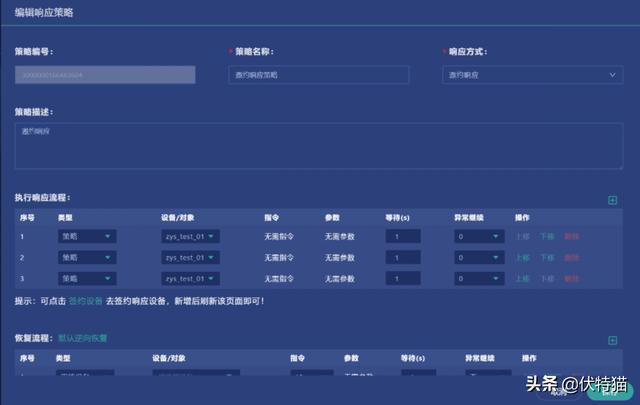This screenshot has height=405, width=640.
Task: Move row 3 up with 上移
Action: [523, 279]
